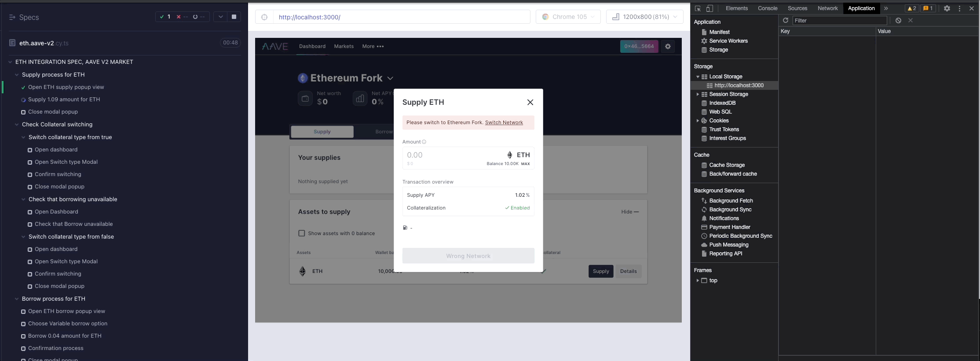Click the wallet address button
980x361 pixels.
639,46
